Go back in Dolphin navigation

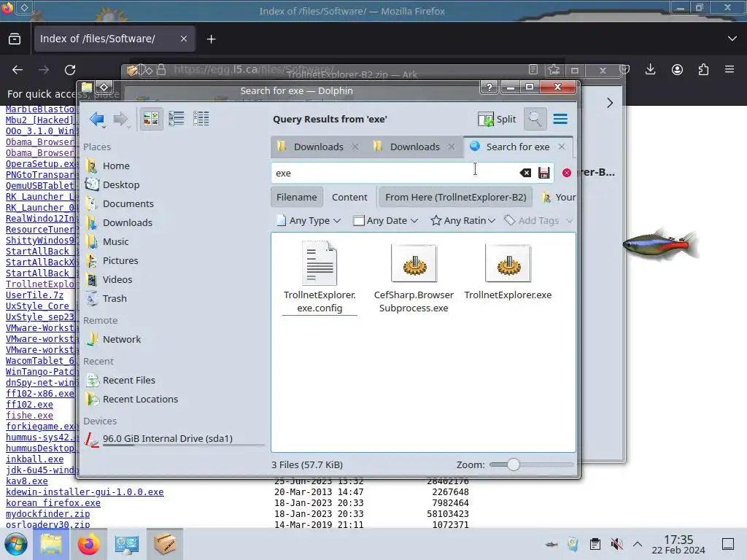tap(97, 119)
